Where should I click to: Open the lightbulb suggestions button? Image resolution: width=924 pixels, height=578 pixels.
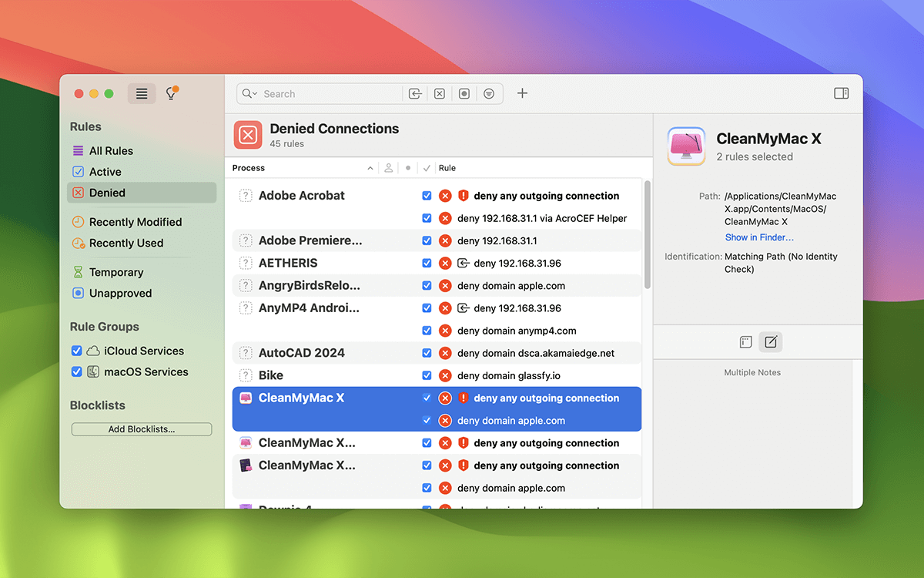click(172, 93)
